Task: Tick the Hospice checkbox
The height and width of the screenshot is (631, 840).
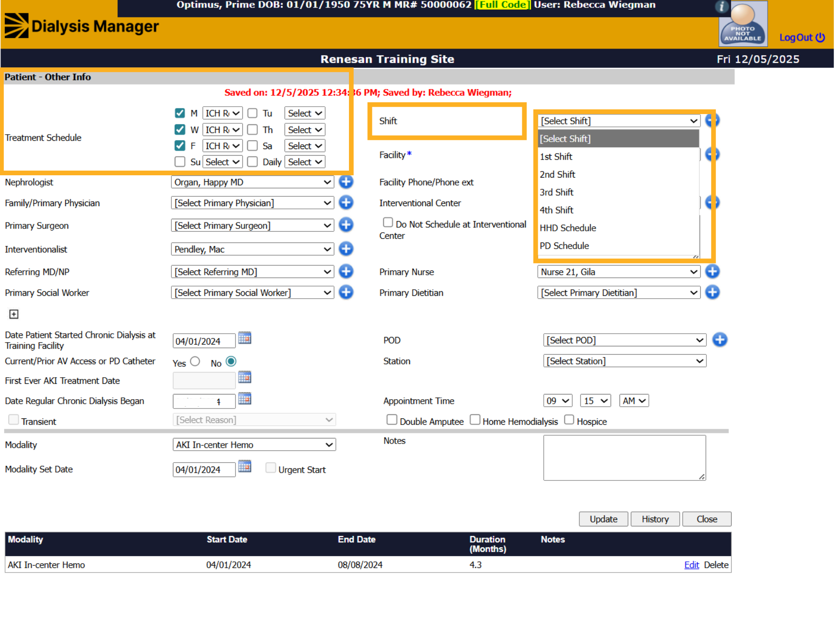Action: point(569,420)
